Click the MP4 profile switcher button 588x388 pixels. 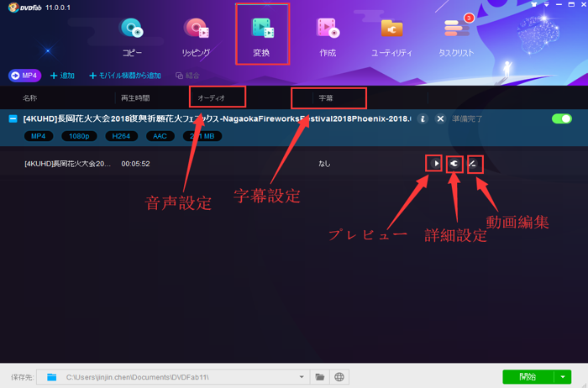click(24, 76)
